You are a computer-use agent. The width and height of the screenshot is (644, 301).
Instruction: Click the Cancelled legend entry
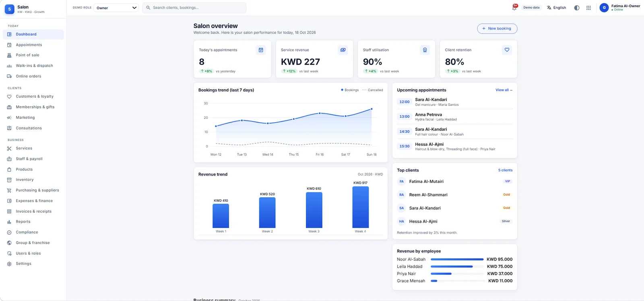click(373, 90)
